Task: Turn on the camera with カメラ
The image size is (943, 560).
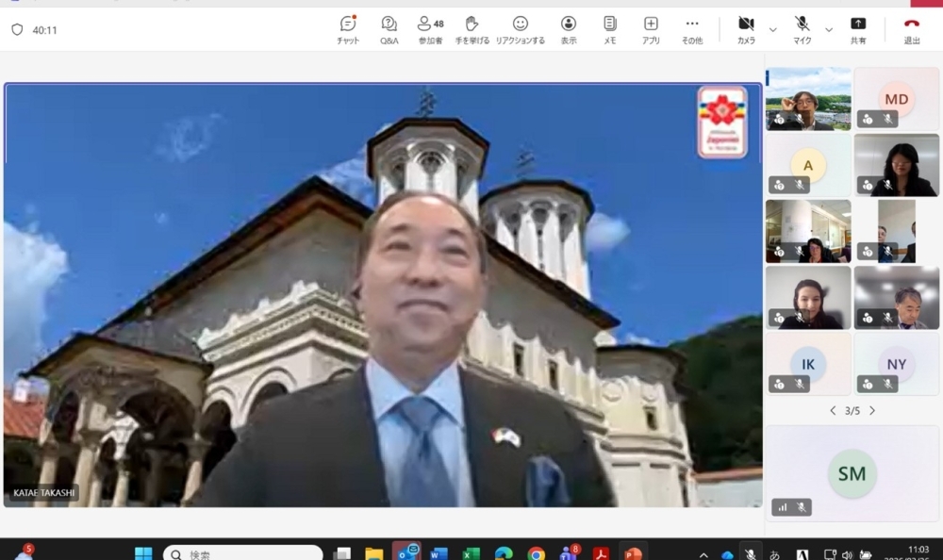Action: pos(746,29)
